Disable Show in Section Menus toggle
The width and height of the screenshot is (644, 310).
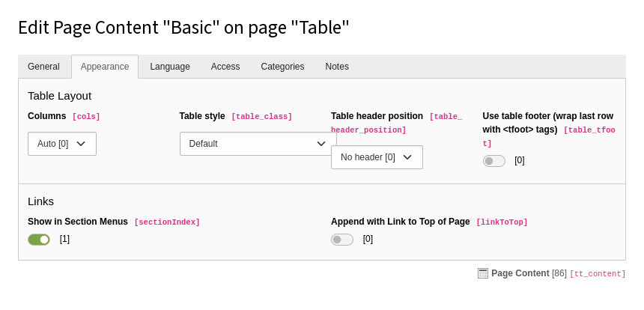pos(39,240)
